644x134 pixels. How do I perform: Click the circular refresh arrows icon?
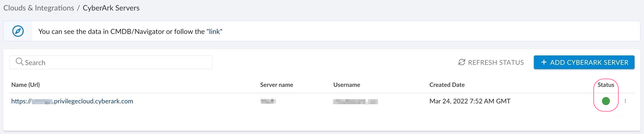pos(461,62)
